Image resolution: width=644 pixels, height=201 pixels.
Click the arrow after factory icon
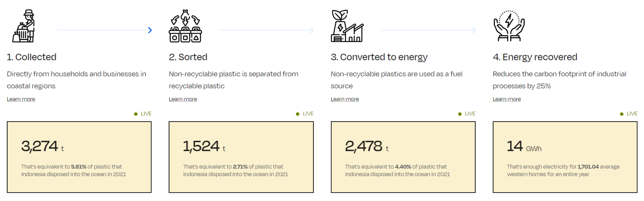click(x=474, y=30)
